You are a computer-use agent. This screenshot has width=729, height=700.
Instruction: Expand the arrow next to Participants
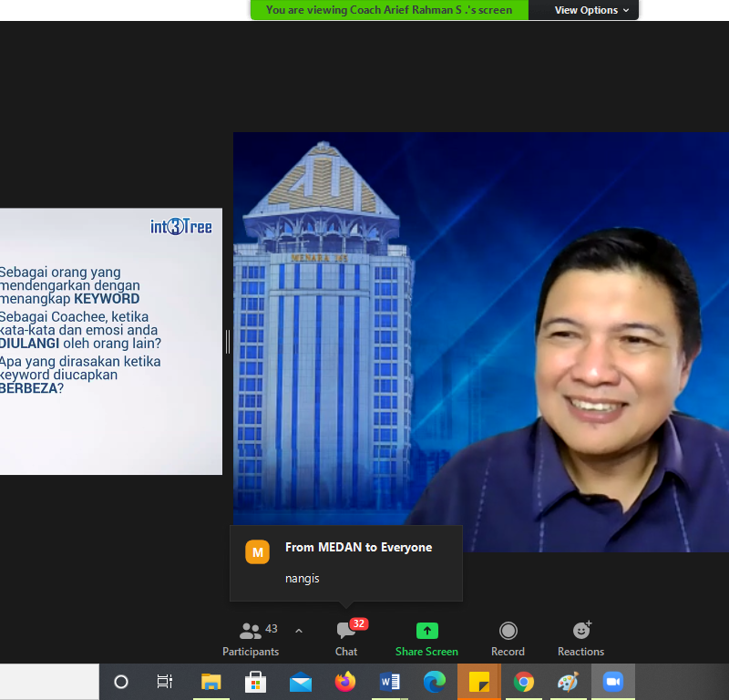[299, 631]
